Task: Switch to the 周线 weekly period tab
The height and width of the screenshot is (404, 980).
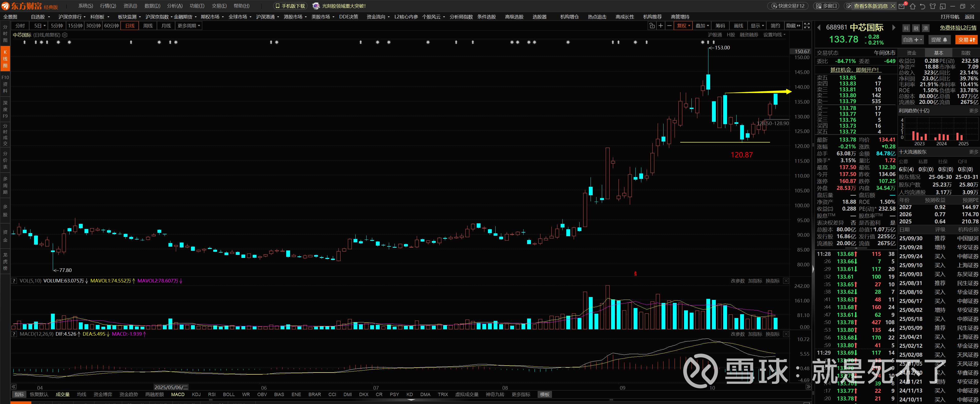Action: tap(148, 26)
